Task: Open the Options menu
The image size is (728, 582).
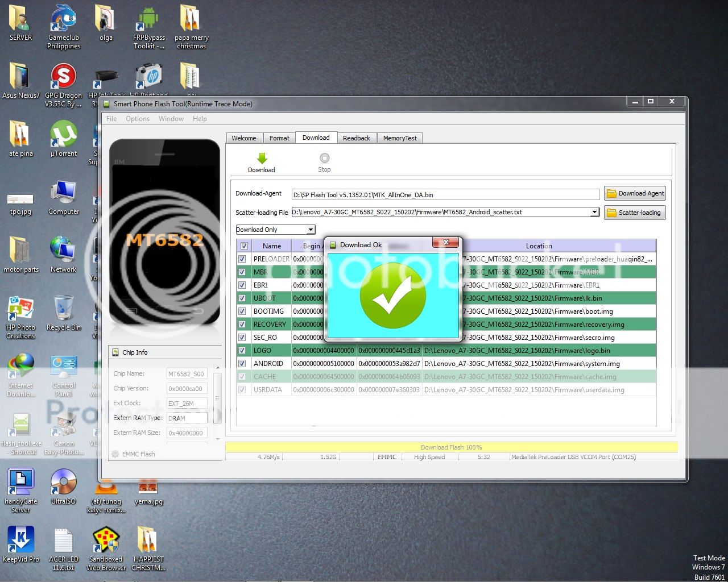Action: [138, 119]
